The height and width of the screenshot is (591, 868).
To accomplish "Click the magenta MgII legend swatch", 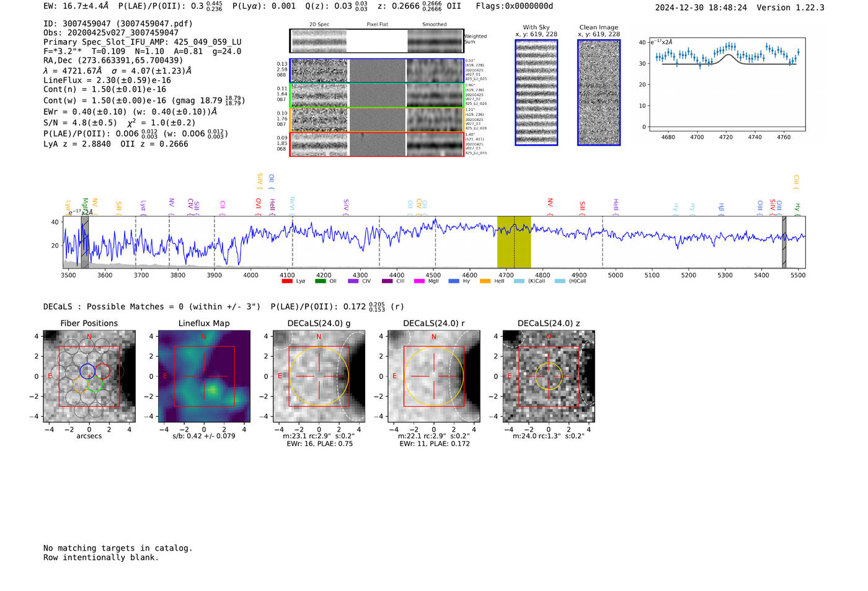I will pyautogui.click(x=419, y=281).
